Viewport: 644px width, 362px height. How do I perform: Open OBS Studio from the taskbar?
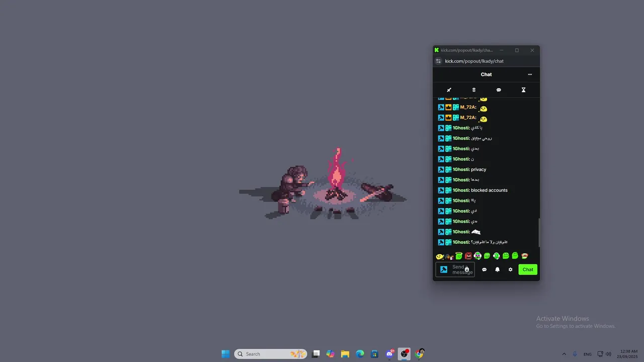[x=405, y=354]
